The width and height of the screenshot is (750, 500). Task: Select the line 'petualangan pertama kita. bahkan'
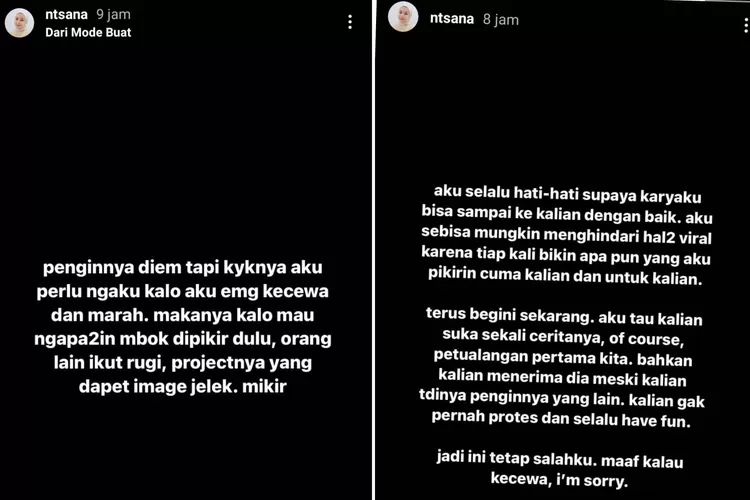pyautogui.click(x=563, y=357)
